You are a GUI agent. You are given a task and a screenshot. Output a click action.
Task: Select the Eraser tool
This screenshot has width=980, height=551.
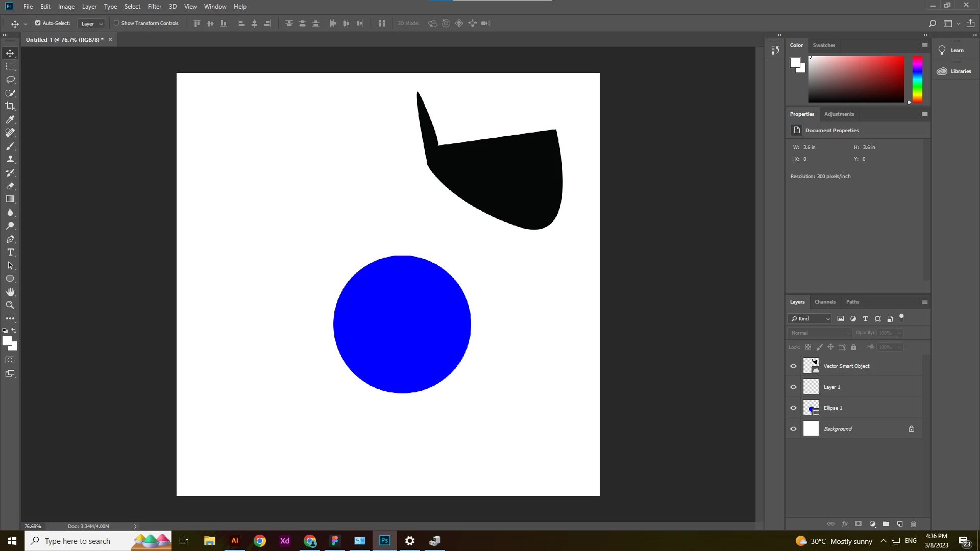(10, 186)
